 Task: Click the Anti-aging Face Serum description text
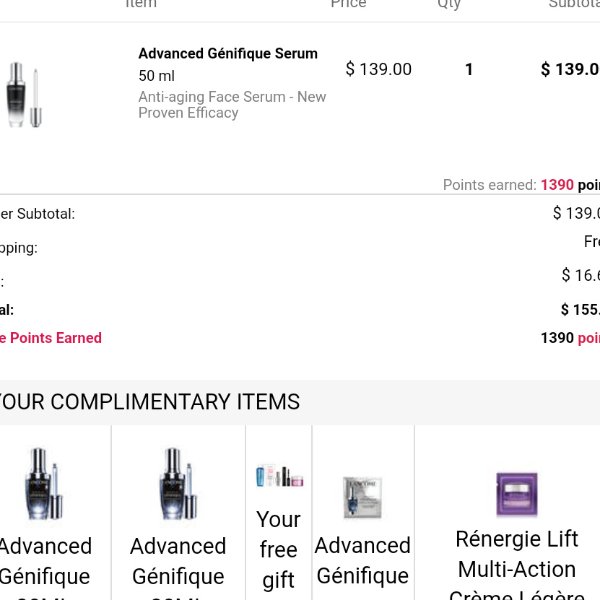[x=232, y=105]
